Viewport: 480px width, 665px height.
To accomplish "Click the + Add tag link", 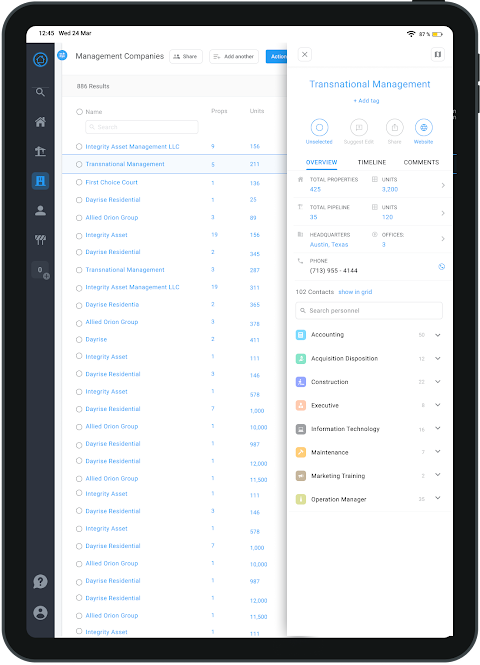I will pyautogui.click(x=366, y=101).
